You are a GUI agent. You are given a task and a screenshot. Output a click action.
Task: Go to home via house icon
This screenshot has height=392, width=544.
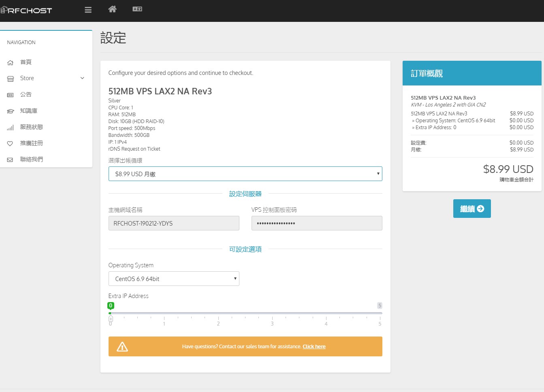click(x=113, y=9)
